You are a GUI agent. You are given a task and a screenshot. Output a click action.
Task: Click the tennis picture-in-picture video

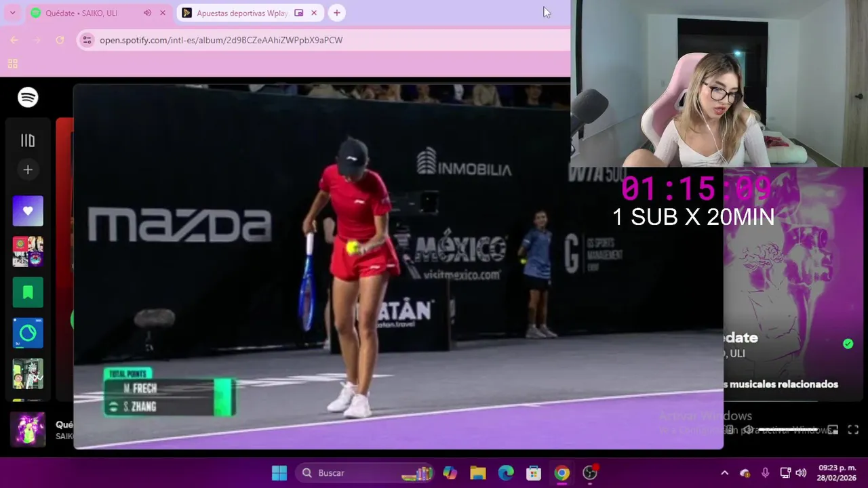click(x=398, y=266)
